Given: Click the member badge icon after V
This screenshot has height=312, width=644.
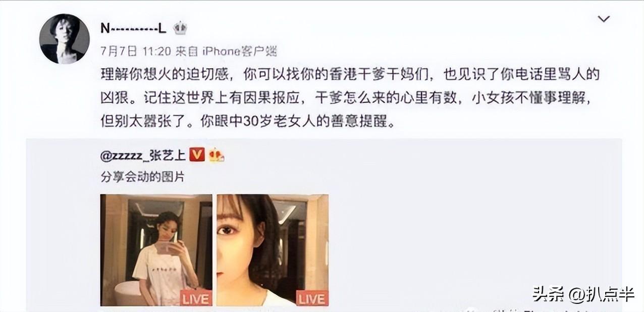Looking at the screenshot, I should click(x=216, y=156).
